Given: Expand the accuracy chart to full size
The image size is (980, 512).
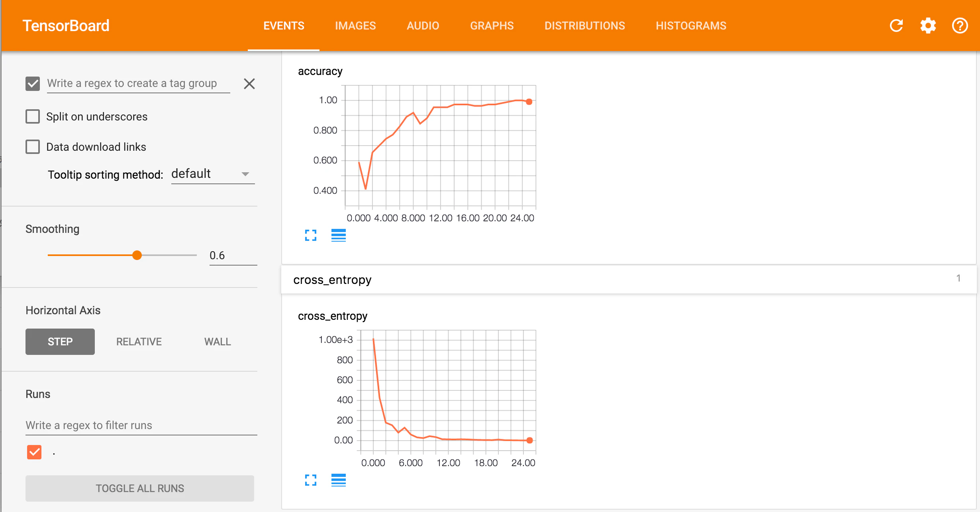Looking at the screenshot, I should pos(311,235).
